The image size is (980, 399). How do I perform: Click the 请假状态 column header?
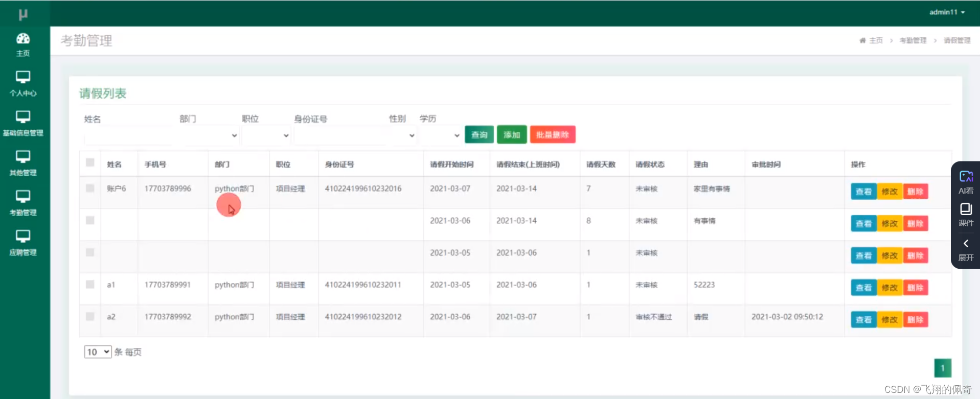point(650,165)
